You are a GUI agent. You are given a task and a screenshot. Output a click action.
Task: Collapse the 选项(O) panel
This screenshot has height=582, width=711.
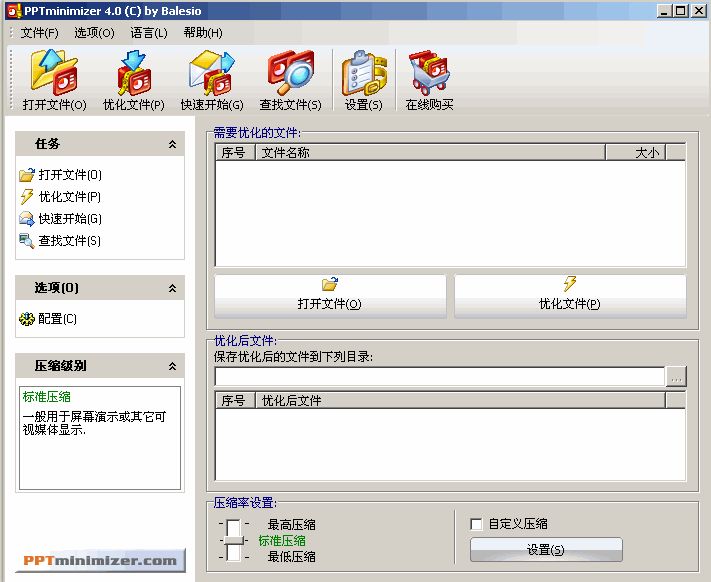pos(172,288)
